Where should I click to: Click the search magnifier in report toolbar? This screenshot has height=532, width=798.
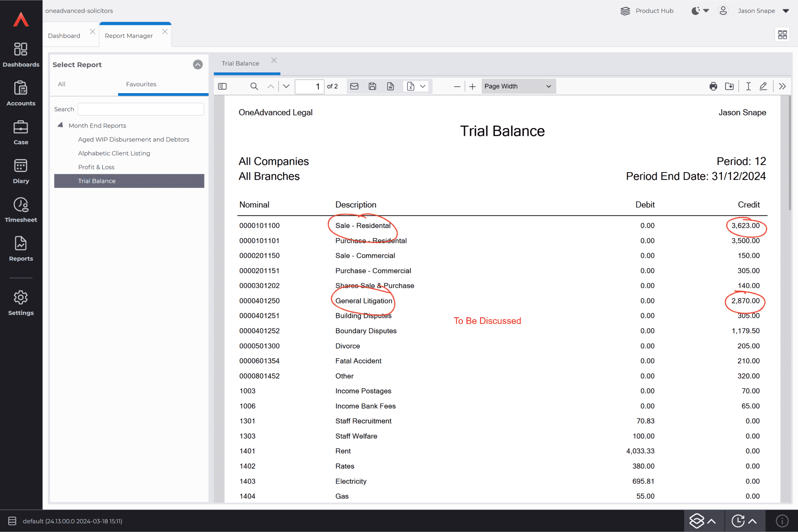tap(254, 86)
